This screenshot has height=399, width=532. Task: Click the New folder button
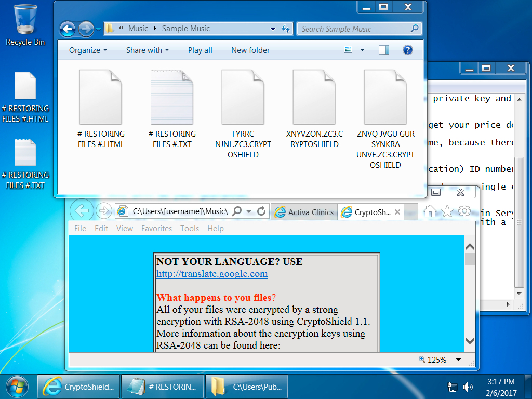coord(250,50)
